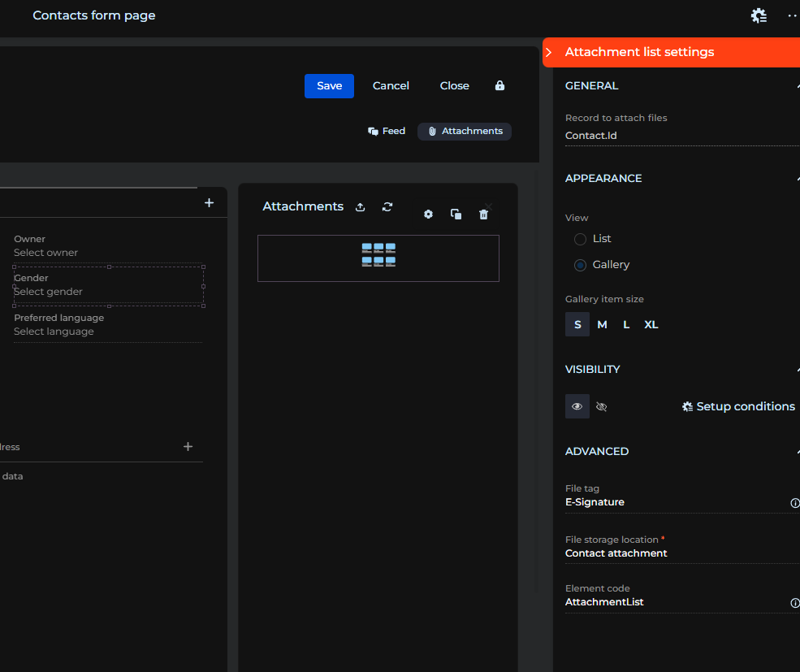This screenshot has height=672, width=800.
Task: Open page settings gear in top bar
Action: (759, 15)
